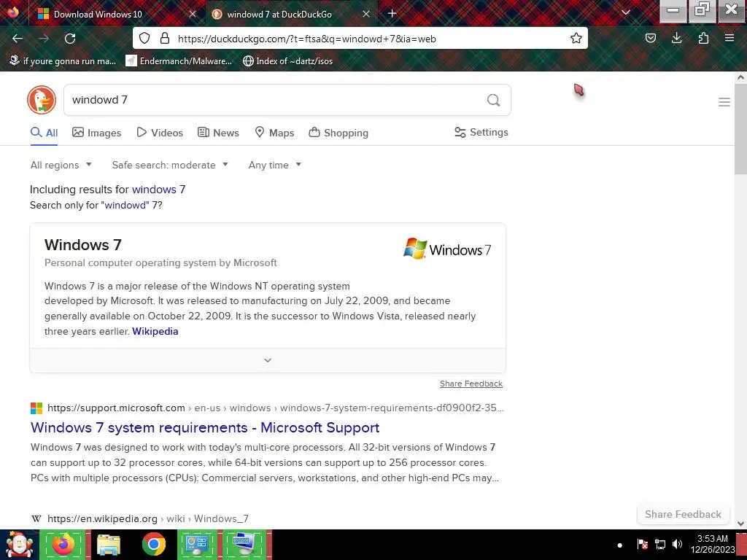Open the Pocket save icon

[x=651, y=38]
